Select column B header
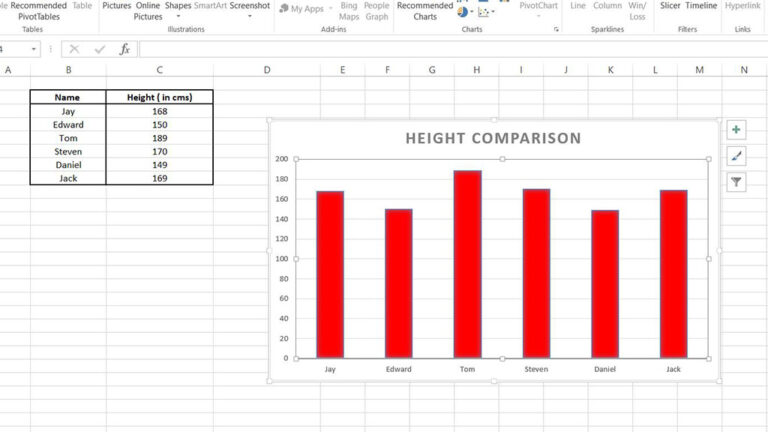 [68, 70]
